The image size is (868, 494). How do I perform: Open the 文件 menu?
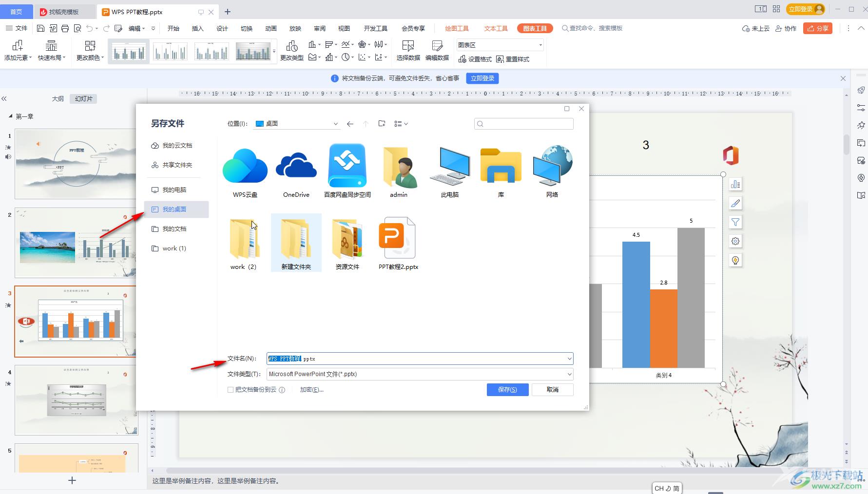click(17, 28)
